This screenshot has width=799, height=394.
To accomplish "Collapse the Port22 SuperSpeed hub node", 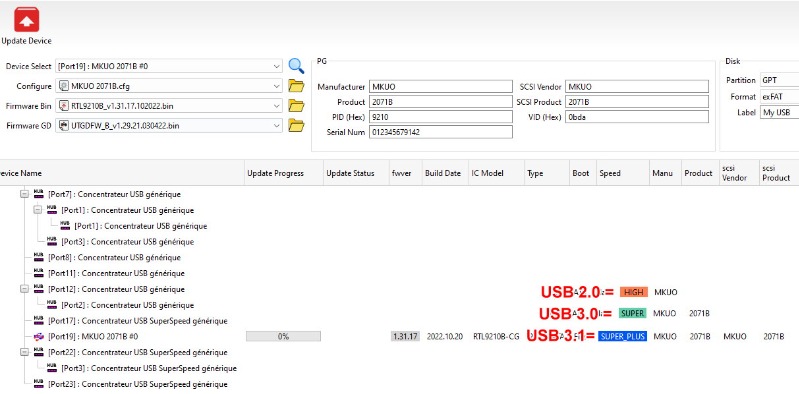I will 24,352.
